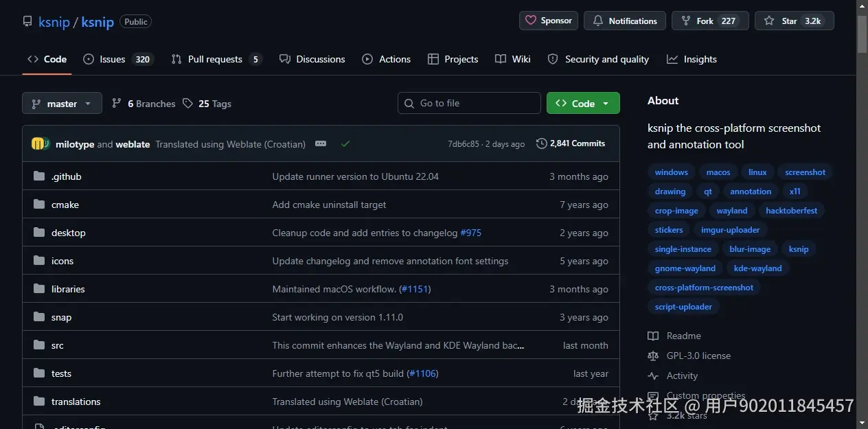Open the .github folder
Viewport: 868px width, 429px height.
point(67,176)
